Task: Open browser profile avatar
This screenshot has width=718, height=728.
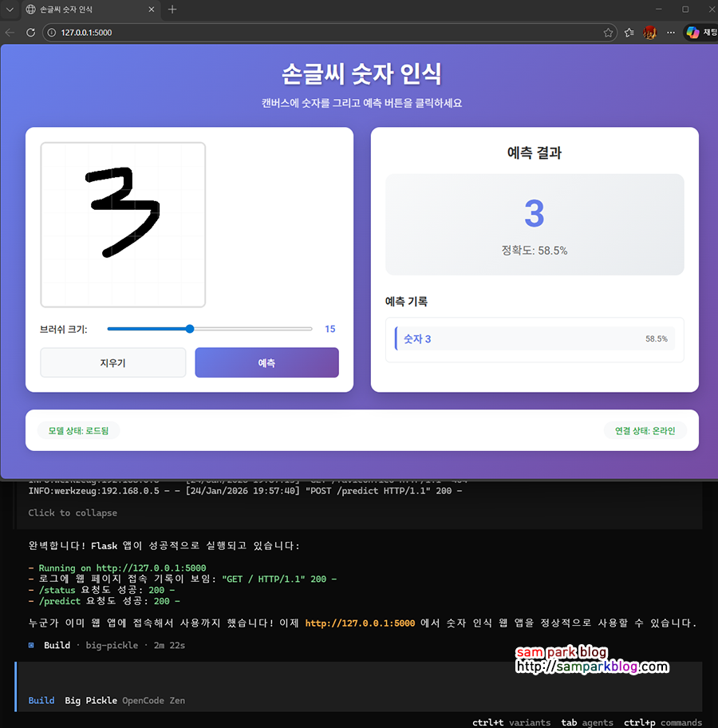Action: [649, 33]
